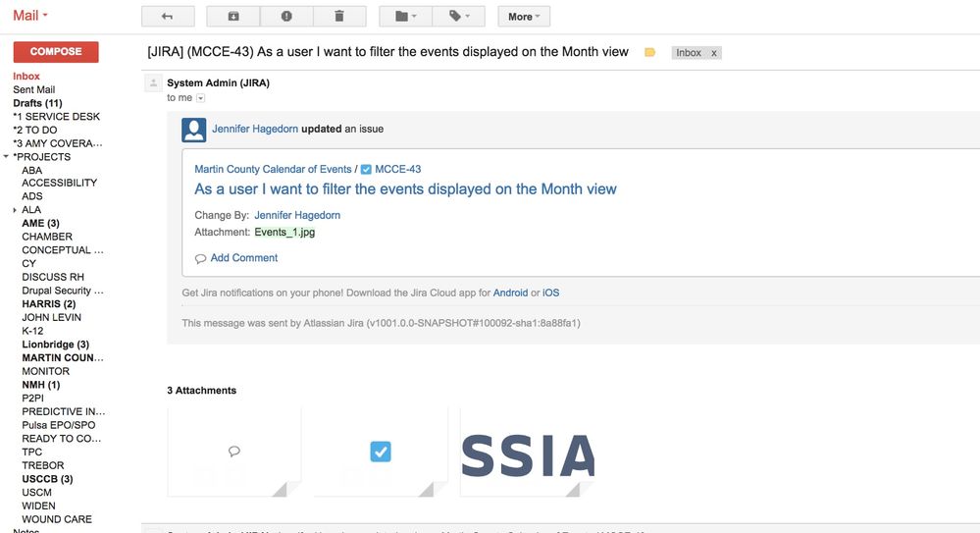
Task: Open the ABA label
Action: (x=31, y=170)
